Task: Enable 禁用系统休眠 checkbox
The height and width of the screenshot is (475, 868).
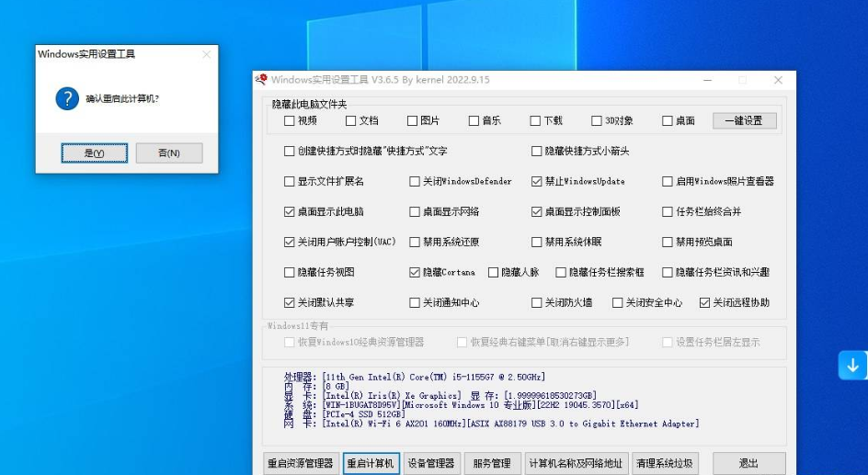Action: coord(536,242)
